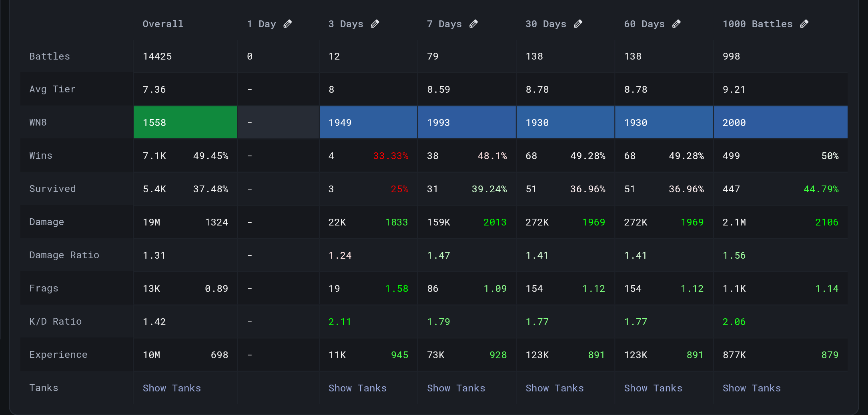The width and height of the screenshot is (868, 415).
Task: Click the Damage Ratio row label
Action: tap(64, 255)
